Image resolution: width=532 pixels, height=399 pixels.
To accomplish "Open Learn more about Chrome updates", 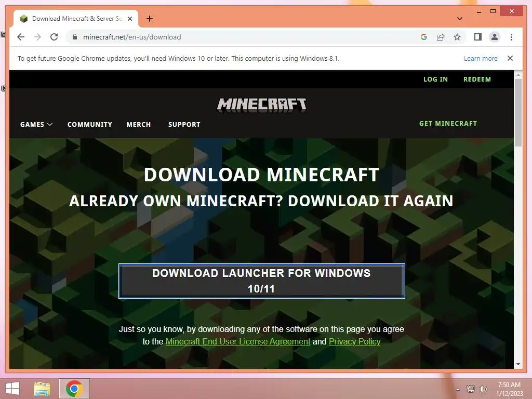I will pos(481,58).
